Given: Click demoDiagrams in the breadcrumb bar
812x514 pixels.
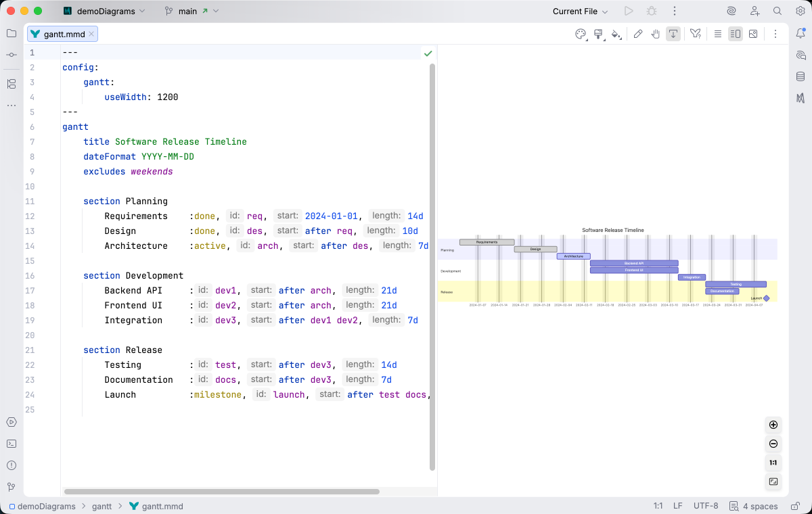Looking at the screenshot, I should click(x=42, y=506).
